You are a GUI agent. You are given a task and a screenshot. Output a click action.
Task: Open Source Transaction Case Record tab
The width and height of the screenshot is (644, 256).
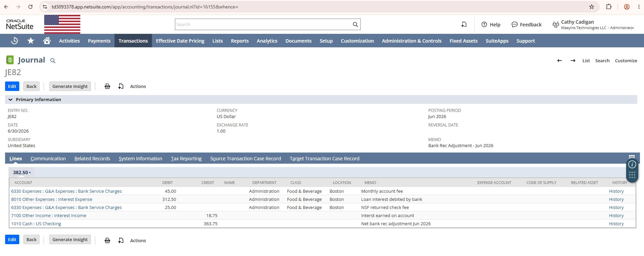click(246, 159)
